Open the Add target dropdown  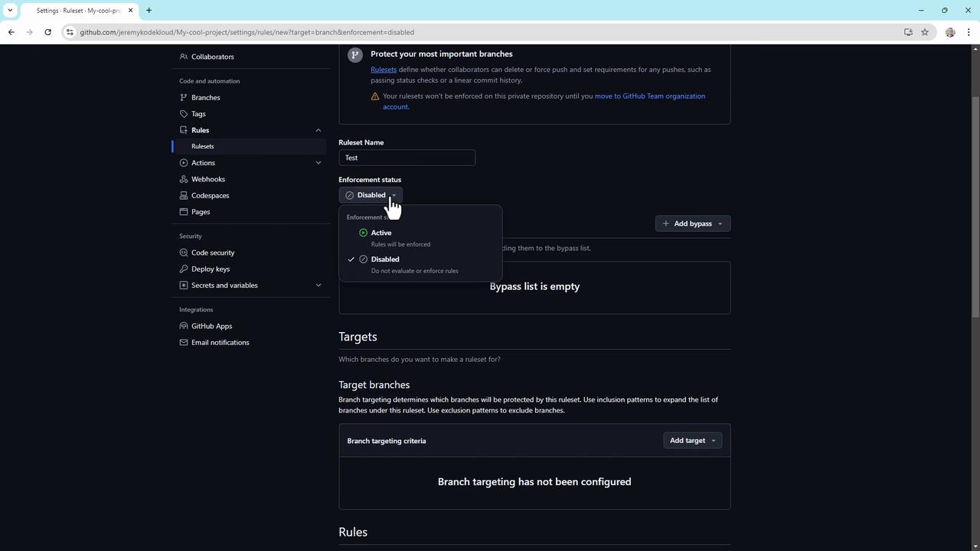coord(692,441)
